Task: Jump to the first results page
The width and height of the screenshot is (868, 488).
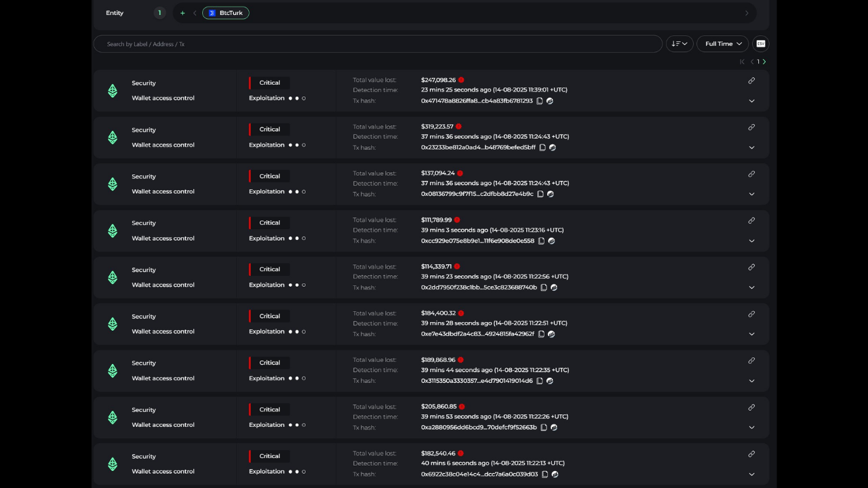Action: point(742,62)
